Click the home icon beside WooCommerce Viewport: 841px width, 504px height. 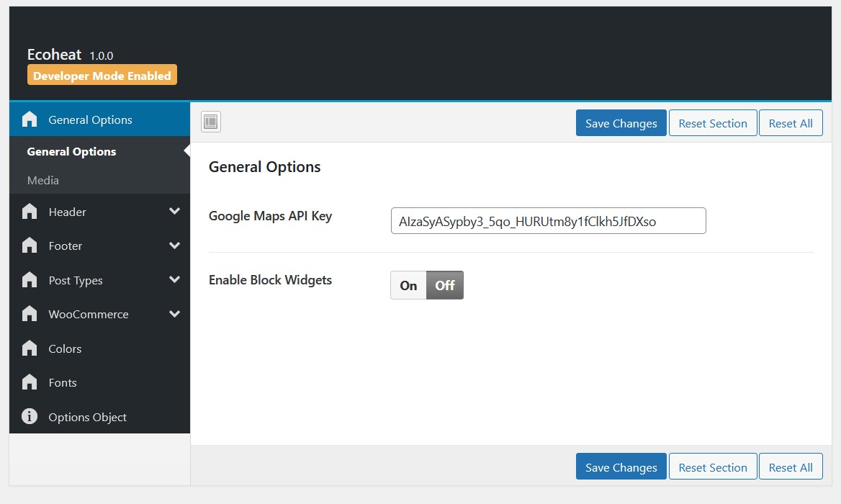30,314
